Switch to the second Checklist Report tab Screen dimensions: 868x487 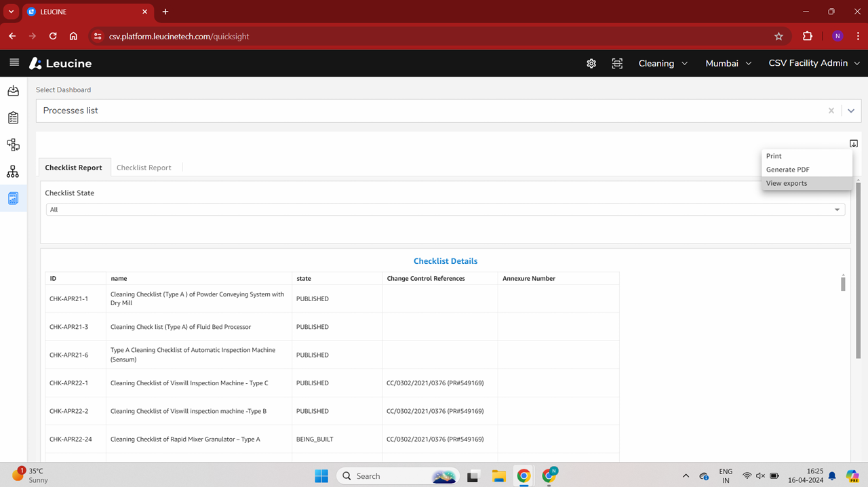point(144,167)
